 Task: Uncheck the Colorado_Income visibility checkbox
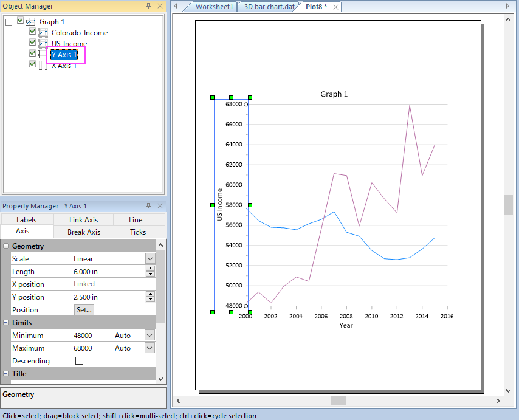click(32, 32)
